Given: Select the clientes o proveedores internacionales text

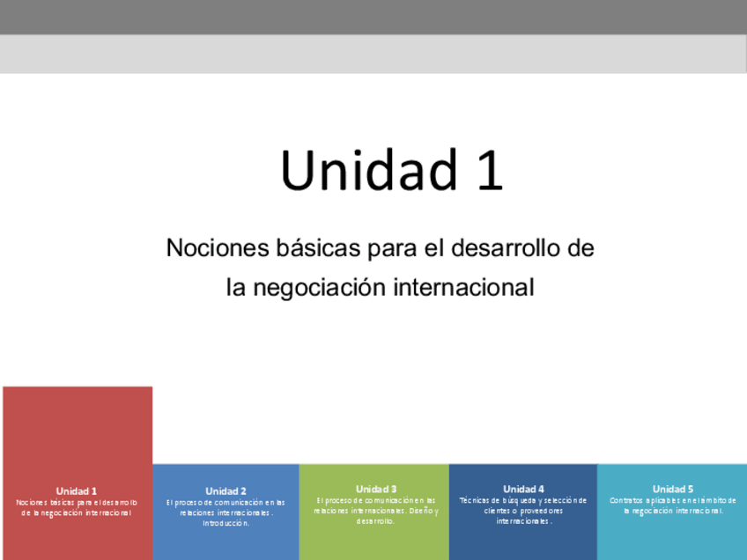Looking at the screenshot, I should pyautogui.click(x=525, y=516).
